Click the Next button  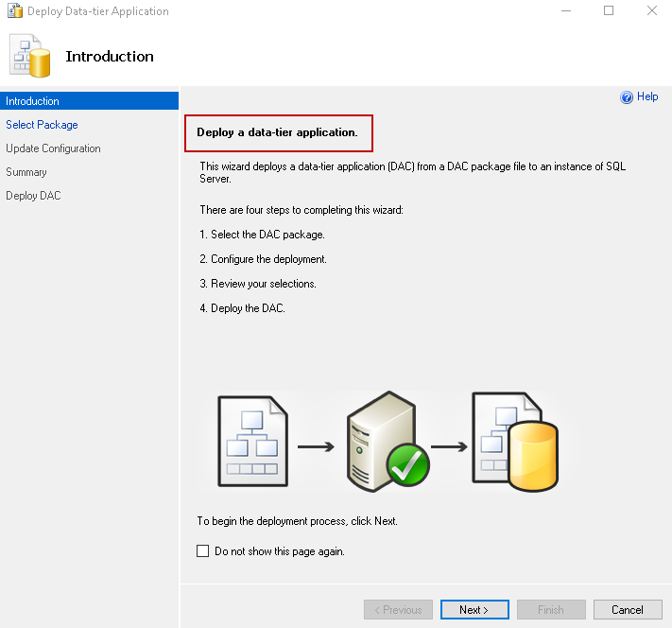click(474, 609)
